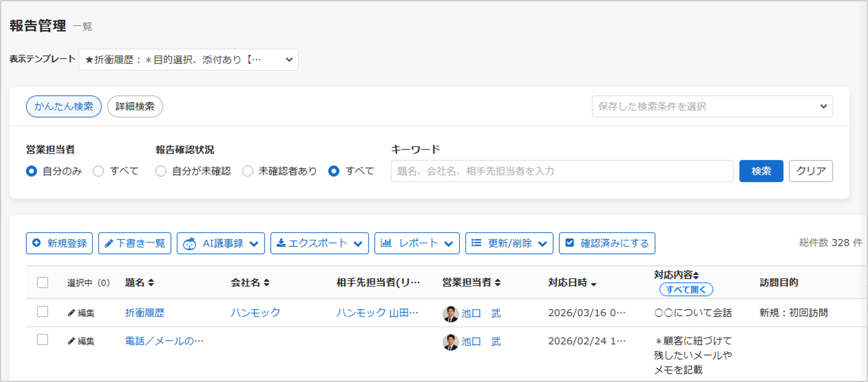Select 営業担当者 すべて radio button

(x=98, y=171)
